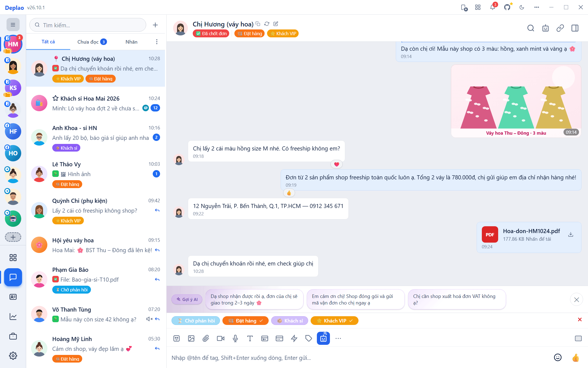Open the HM Zalo account avatar
588x368 pixels.
13,44
